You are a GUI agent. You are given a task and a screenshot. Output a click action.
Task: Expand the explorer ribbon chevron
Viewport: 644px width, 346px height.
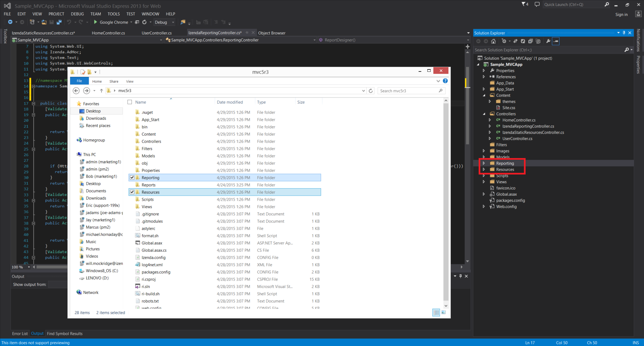(x=438, y=81)
